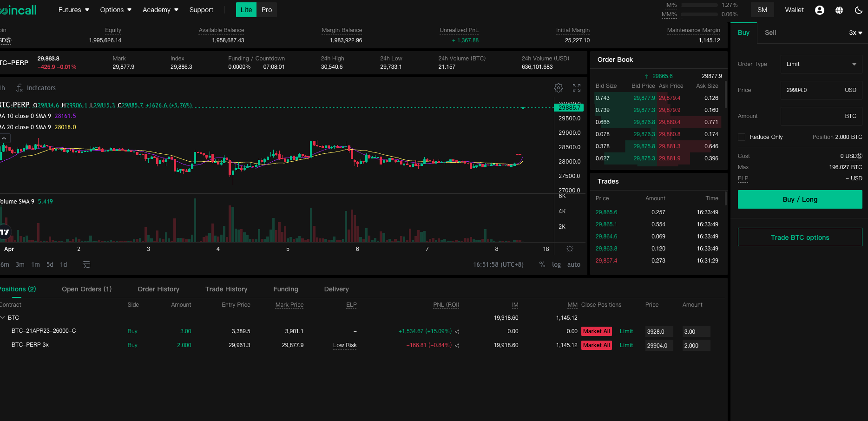Toggle the Reduce Only checkbox
Screen dimensions: 868x421
[742, 137]
